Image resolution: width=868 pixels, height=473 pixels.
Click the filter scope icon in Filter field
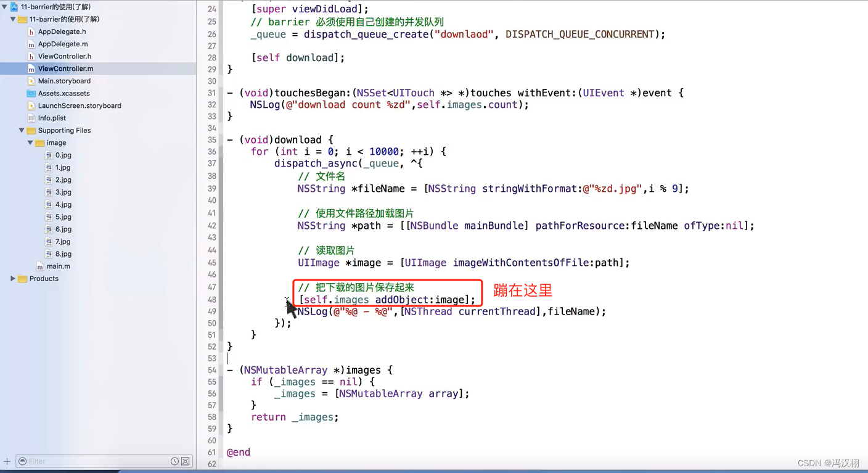click(23, 461)
